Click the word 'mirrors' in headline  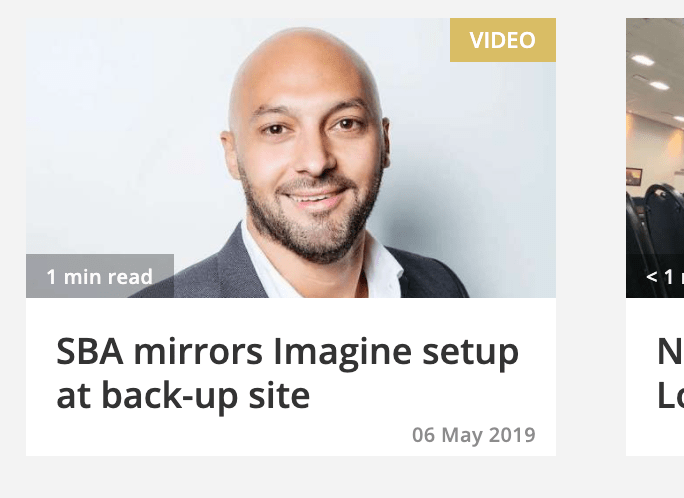coord(198,352)
